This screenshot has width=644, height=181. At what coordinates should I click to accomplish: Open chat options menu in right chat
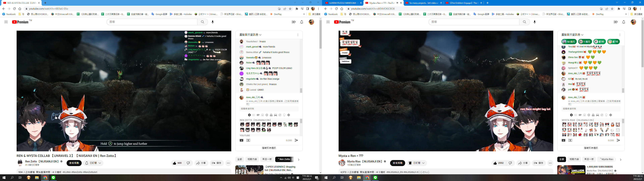[x=620, y=35]
